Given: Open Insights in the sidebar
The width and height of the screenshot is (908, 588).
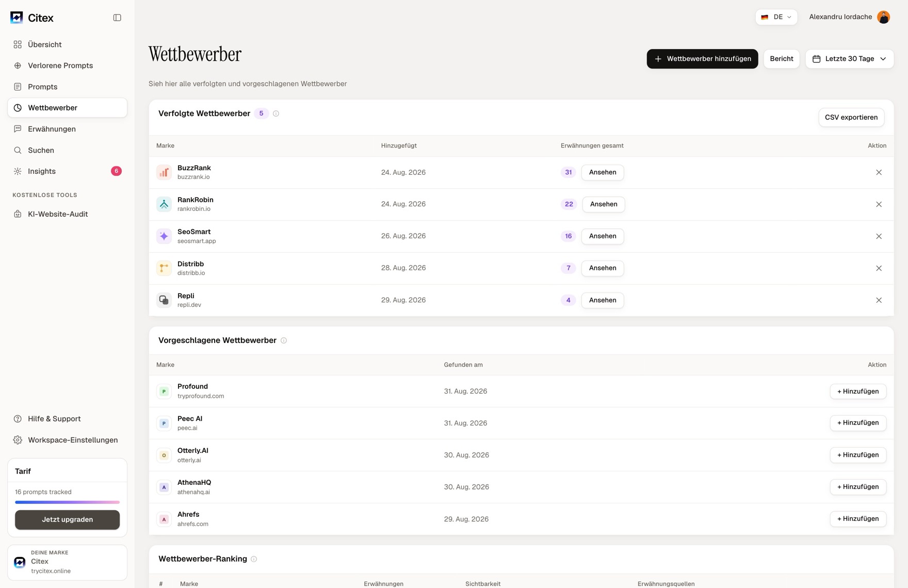Looking at the screenshot, I should click(42, 171).
